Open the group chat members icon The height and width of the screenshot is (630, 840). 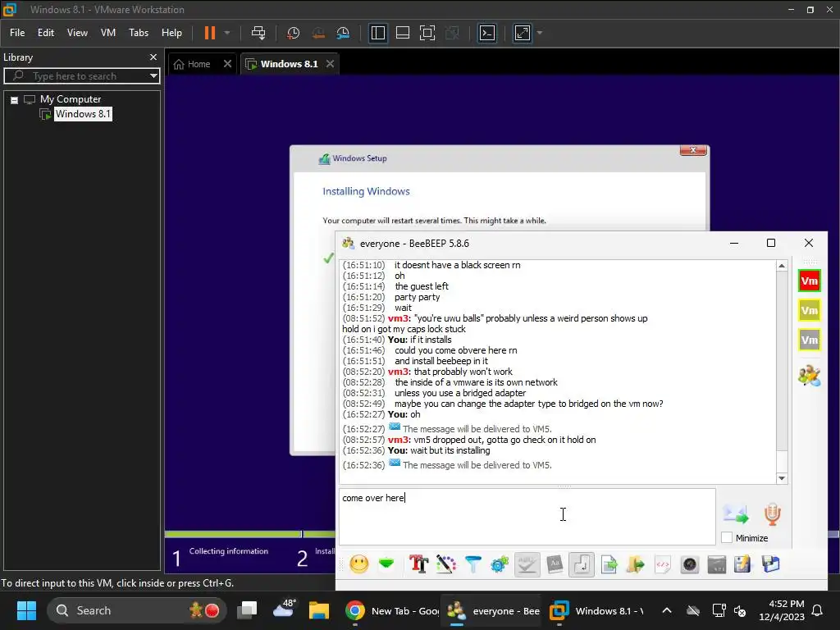pos(809,376)
